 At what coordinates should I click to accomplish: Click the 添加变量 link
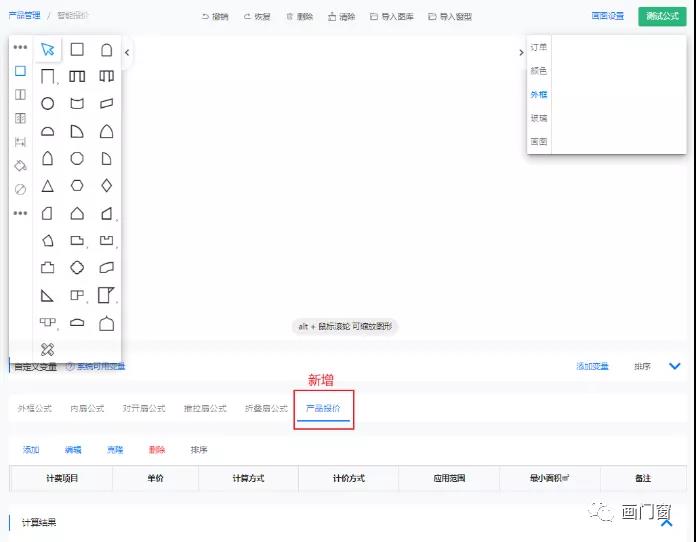coord(592,367)
